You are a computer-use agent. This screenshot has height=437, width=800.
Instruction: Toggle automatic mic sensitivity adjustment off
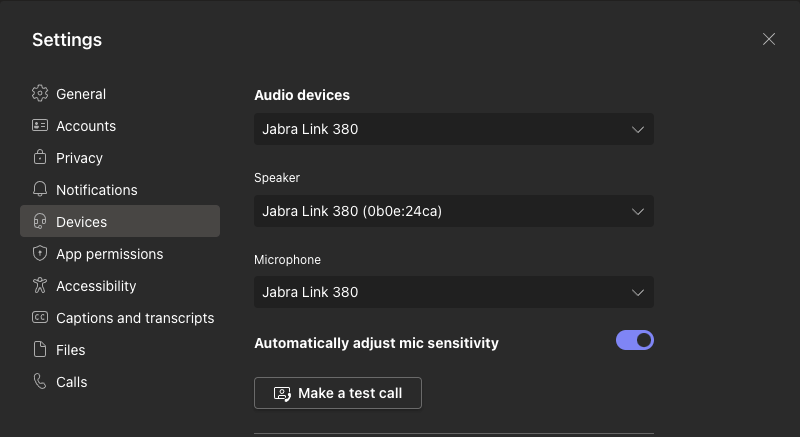click(x=635, y=340)
